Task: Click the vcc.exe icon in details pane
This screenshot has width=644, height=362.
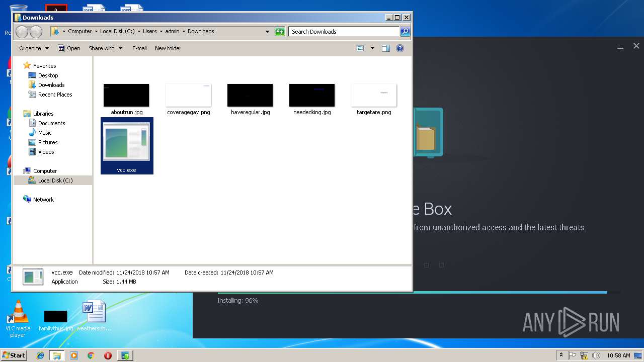Action: tap(33, 277)
